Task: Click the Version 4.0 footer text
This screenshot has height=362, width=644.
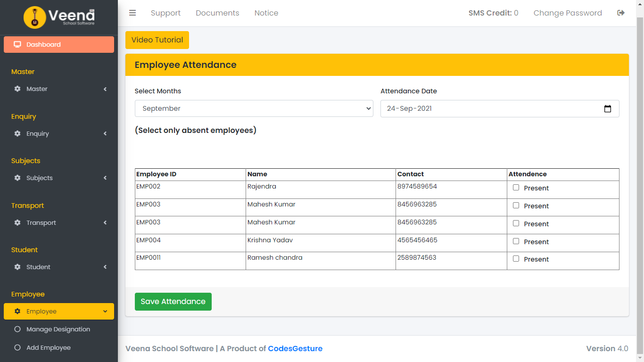Action: tap(607, 349)
